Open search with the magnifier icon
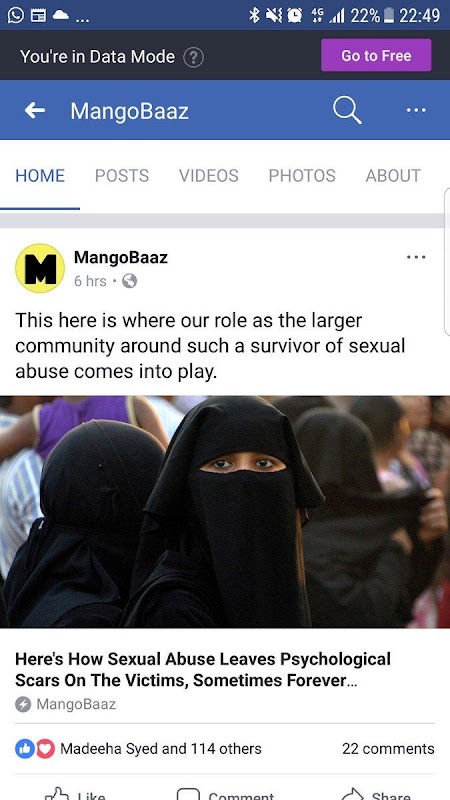The image size is (450, 800). click(x=347, y=110)
